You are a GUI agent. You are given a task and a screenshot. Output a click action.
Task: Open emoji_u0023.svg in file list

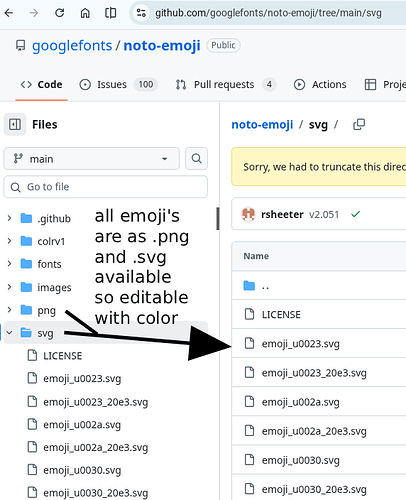[300, 344]
